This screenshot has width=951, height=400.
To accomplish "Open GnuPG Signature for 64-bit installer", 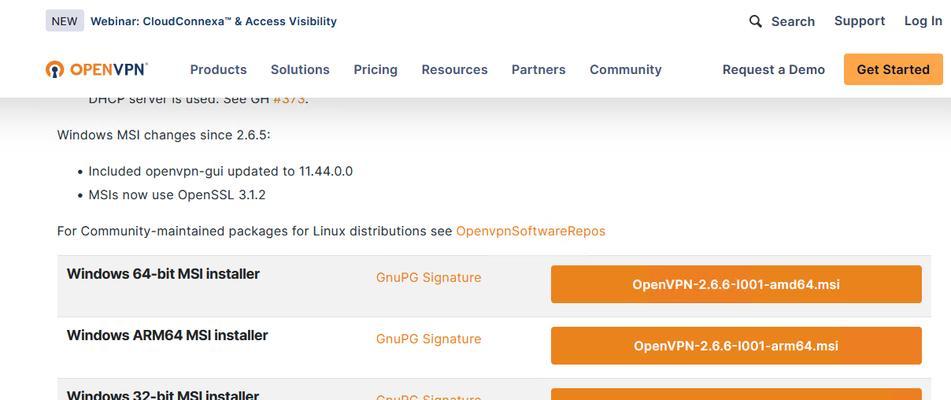I will [x=428, y=277].
